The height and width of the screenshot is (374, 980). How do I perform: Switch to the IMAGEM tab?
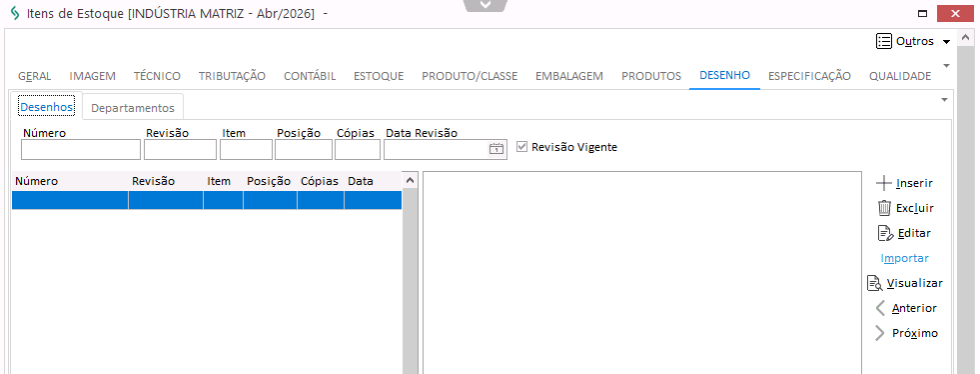point(93,76)
